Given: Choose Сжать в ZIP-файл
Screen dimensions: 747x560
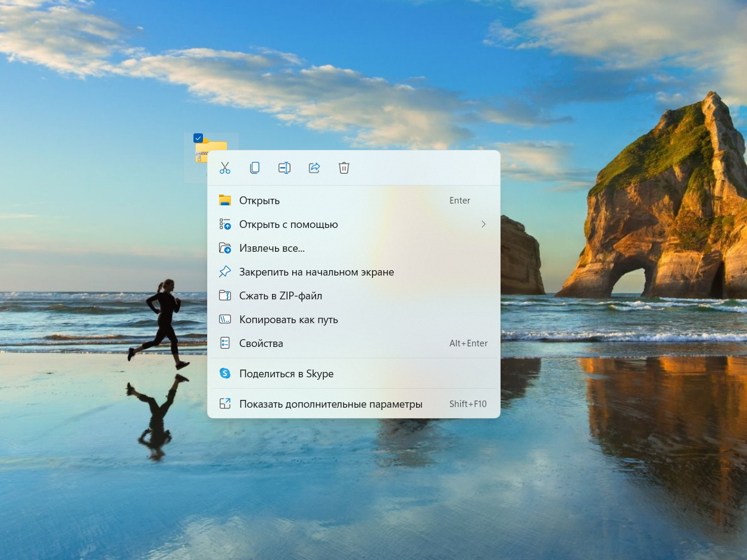Looking at the screenshot, I should tap(280, 296).
